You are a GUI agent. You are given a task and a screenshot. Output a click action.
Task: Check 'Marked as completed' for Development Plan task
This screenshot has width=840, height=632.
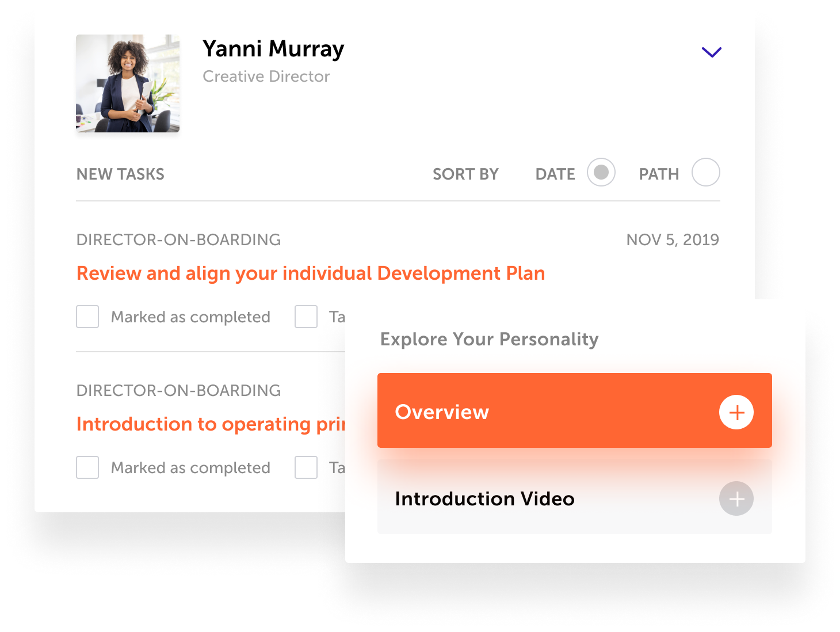pyautogui.click(x=87, y=317)
